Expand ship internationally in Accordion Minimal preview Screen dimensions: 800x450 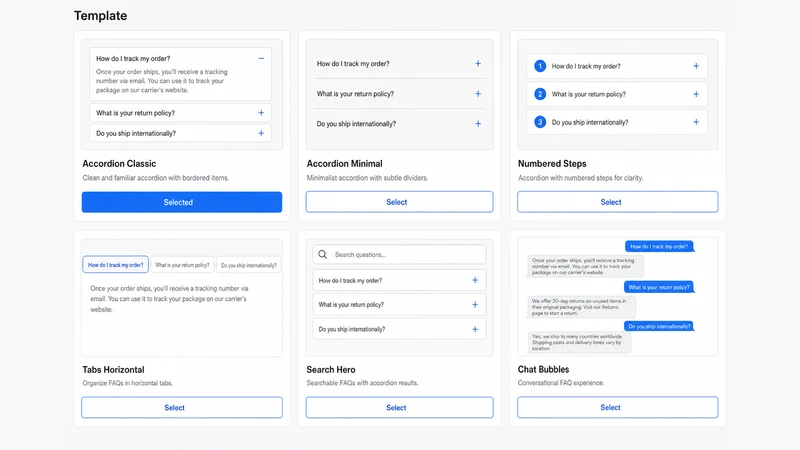(478, 123)
